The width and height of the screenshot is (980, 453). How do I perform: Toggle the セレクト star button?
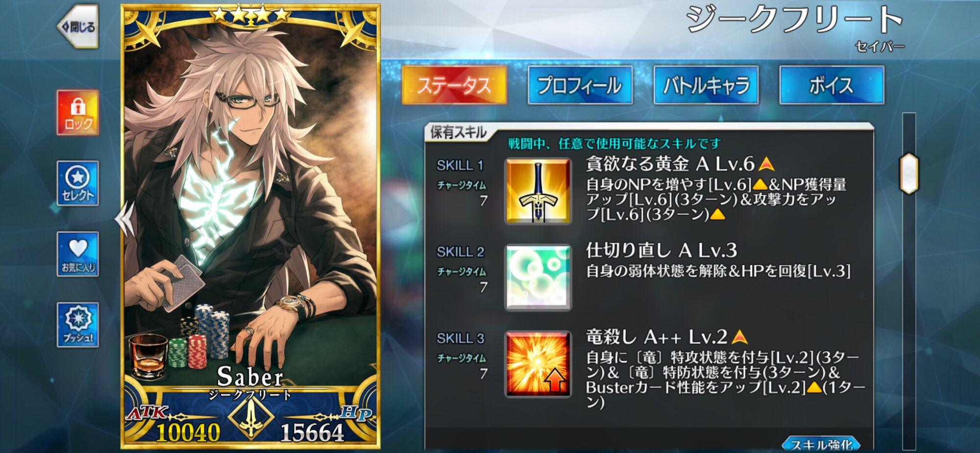pyautogui.click(x=78, y=183)
